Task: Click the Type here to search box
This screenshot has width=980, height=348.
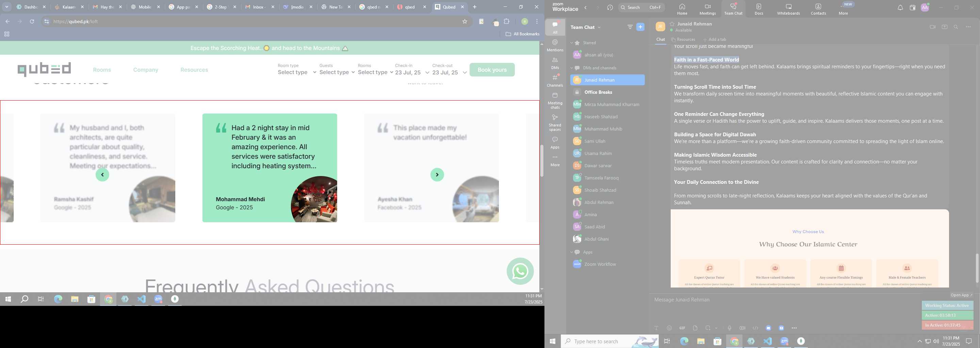Action: pyautogui.click(x=609, y=341)
